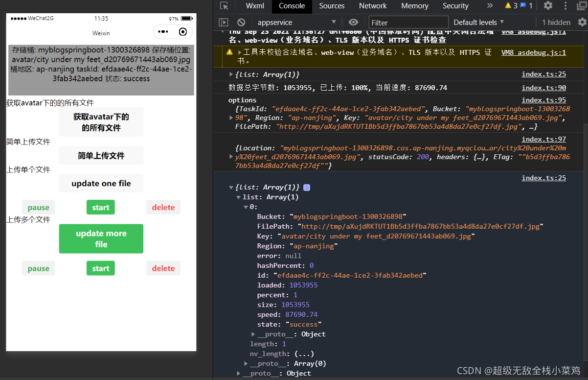The width and height of the screenshot is (588, 380).
Task: Click the battery icon in the simulator status bar
Action: coord(186,19)
